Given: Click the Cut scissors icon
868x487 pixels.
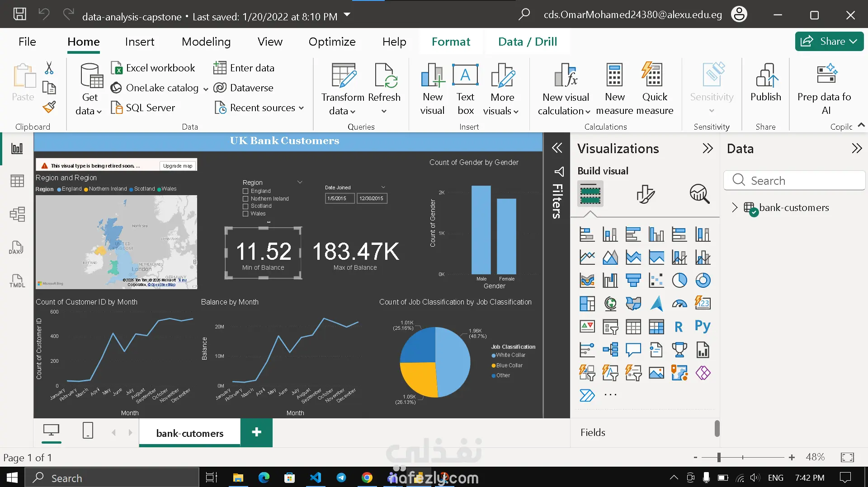Looking at the screenshot, I should pyautogui.click(x=49, y=68).
